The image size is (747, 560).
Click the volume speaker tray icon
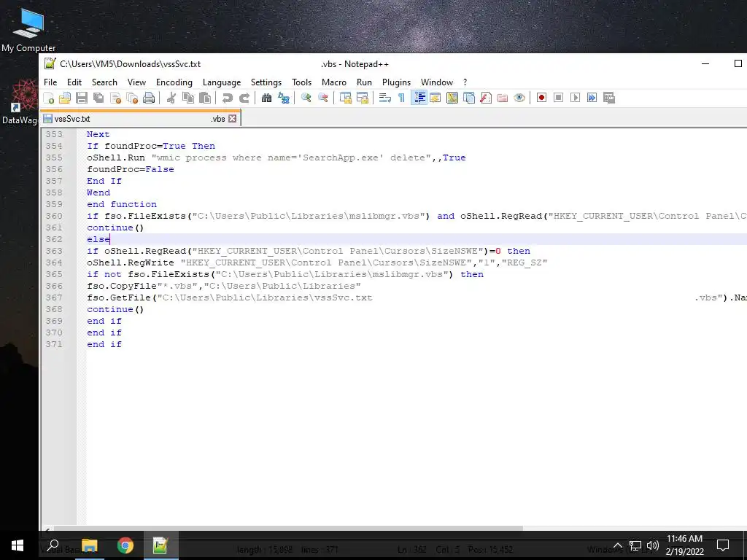point(653,545)
